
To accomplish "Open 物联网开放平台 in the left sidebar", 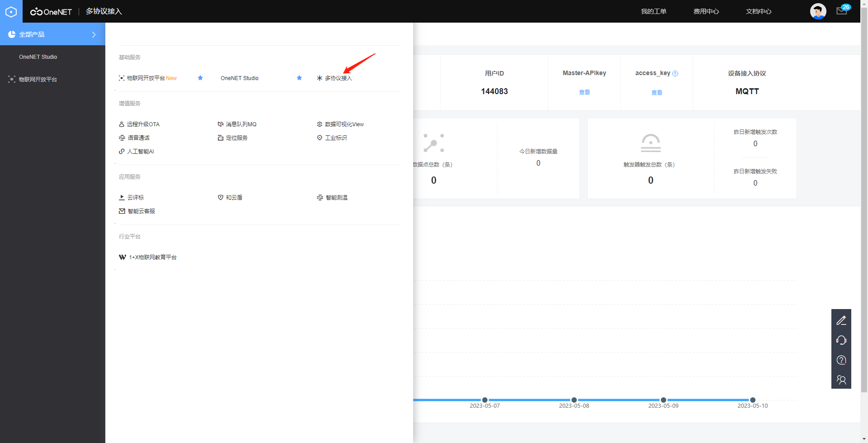I will point(38,79).
